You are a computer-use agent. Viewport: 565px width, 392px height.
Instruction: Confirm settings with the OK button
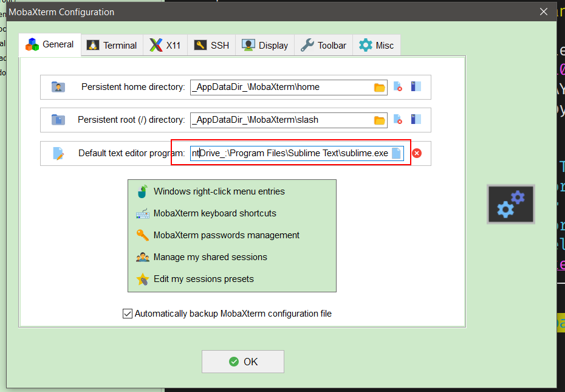tap(243, 362)
